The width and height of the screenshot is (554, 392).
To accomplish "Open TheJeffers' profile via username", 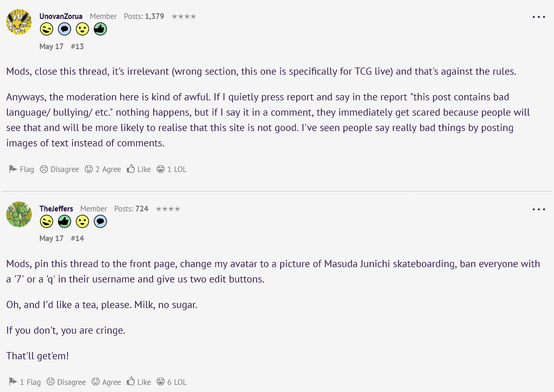I will click(56, 209).
